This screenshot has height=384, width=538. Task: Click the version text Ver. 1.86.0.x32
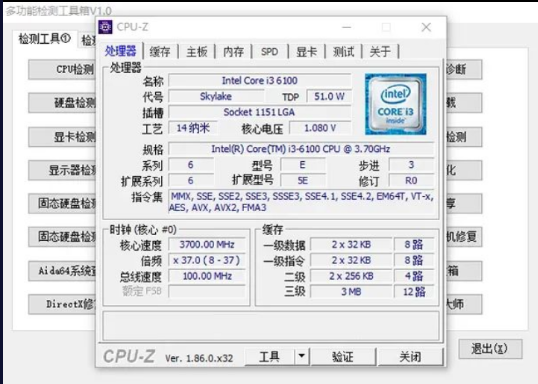[199, 358]
